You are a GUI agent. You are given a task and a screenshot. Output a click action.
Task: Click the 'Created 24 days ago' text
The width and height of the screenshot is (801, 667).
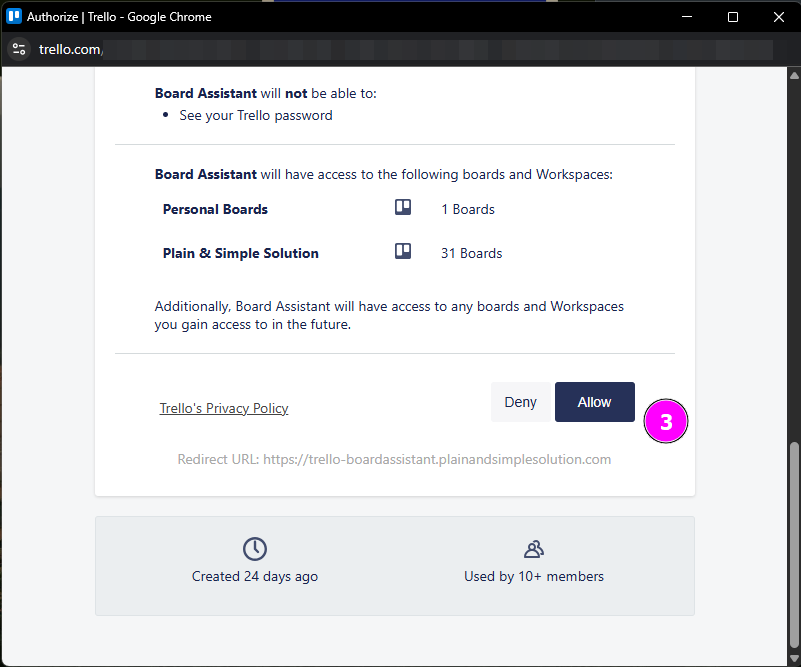(x=255, y=577)
